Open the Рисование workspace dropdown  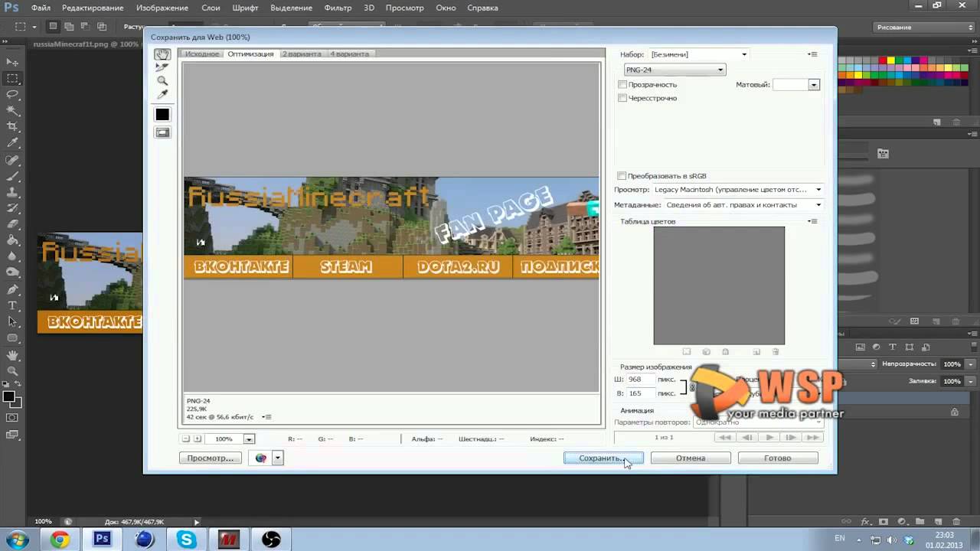tap(923, 27)
